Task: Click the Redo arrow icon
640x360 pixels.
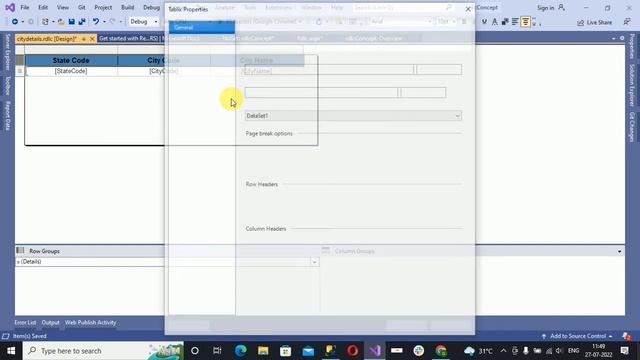Action: 113,22
